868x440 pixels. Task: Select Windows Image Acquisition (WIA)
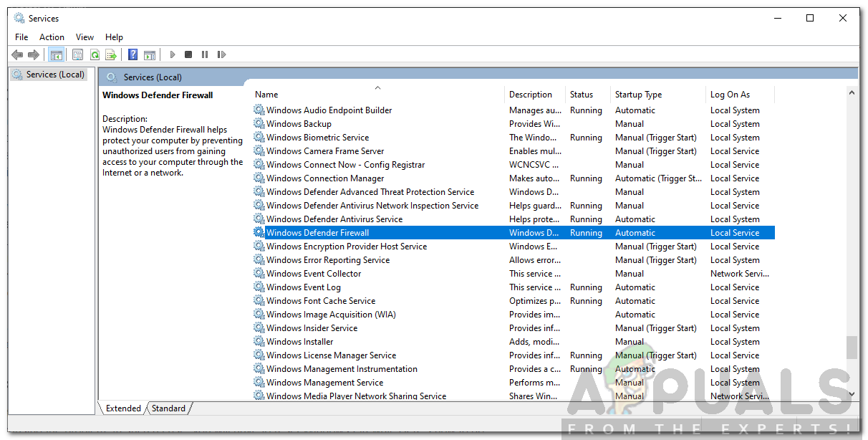(x=331, y=315)
